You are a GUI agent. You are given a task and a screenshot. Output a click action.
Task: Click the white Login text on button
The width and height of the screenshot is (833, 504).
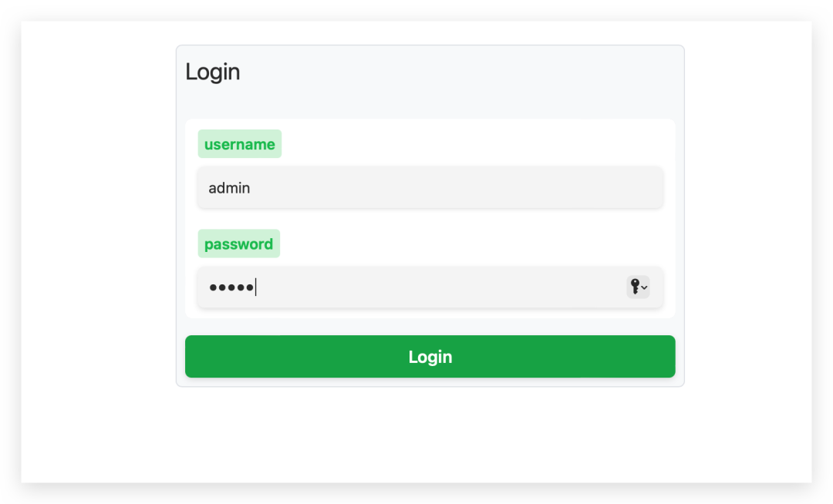(430, 357)
